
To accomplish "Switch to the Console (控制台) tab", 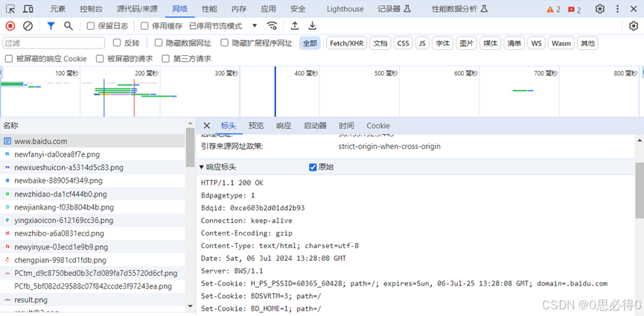I will [x=91, y=9].
